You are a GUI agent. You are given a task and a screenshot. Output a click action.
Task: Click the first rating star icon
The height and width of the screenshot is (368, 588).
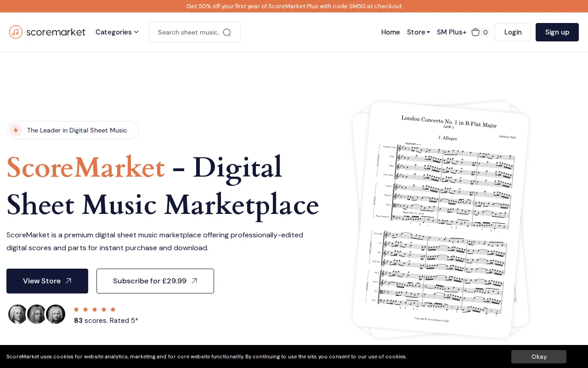coord(76,309)
